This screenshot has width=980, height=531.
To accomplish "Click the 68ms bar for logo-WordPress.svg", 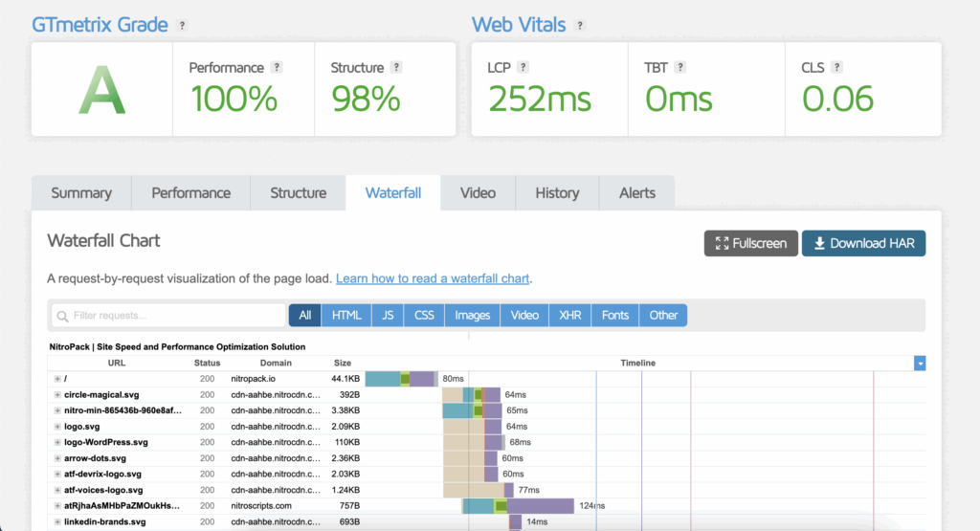I will pos(474,442).
